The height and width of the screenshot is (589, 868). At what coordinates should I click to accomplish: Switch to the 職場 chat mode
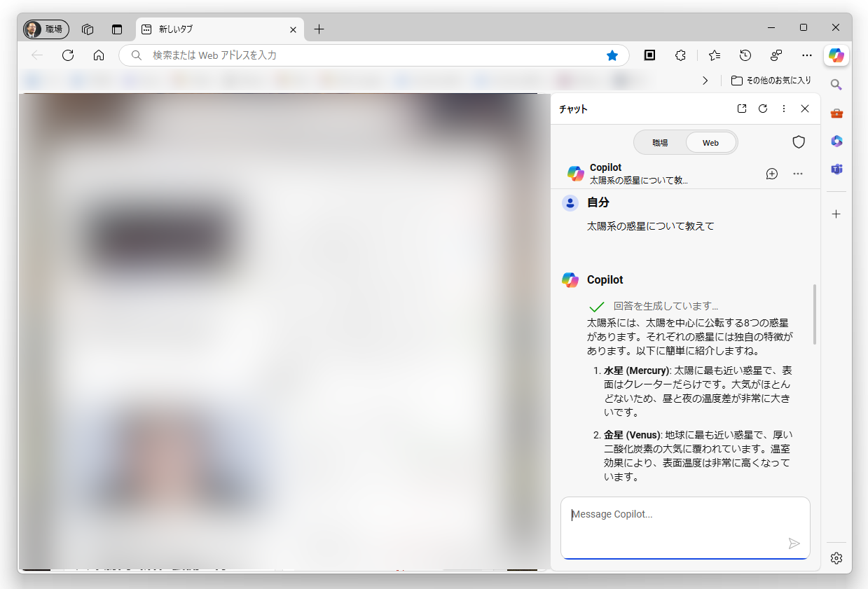point(660,142)
